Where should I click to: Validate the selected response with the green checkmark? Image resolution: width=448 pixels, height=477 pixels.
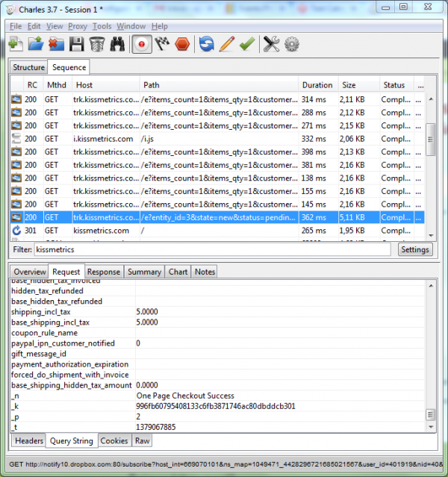247,44
